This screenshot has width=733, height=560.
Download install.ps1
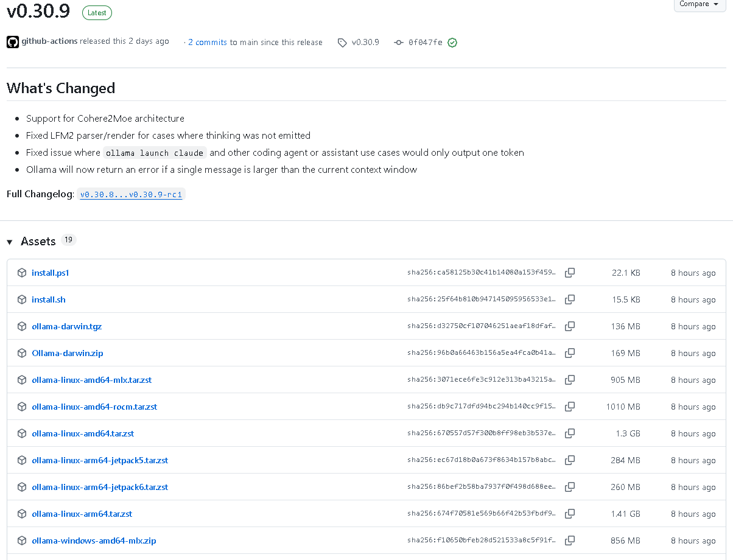click(x=51, y=273)
